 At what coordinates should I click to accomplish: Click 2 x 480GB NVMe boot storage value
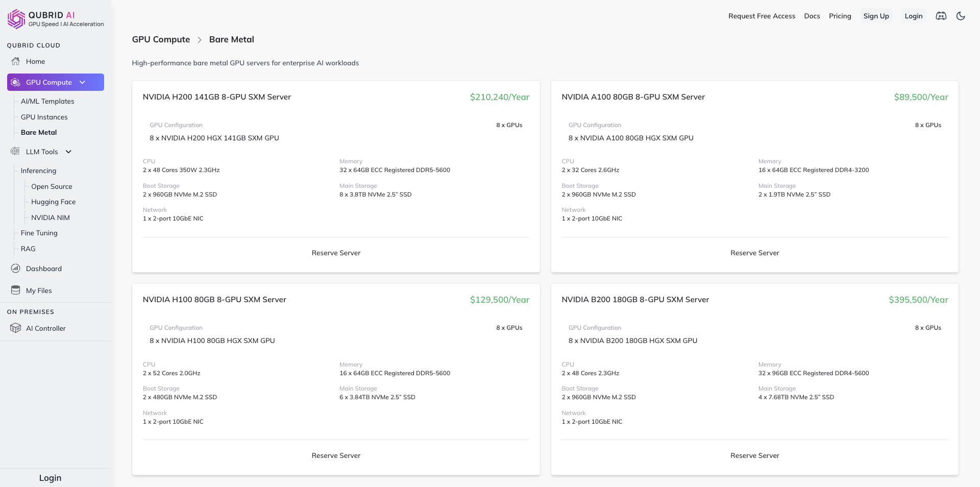pos(180,397)
